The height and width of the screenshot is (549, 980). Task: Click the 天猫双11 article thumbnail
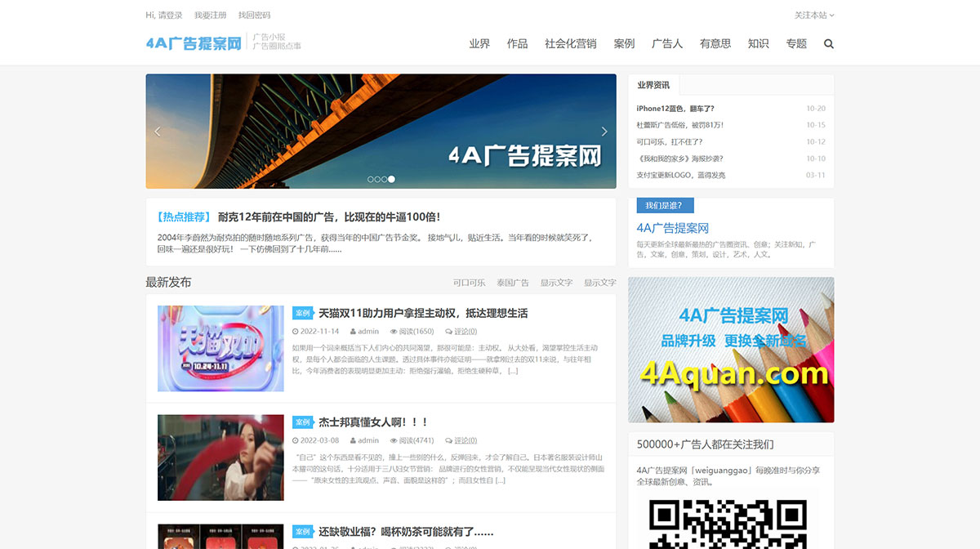(x=220, y=349)
